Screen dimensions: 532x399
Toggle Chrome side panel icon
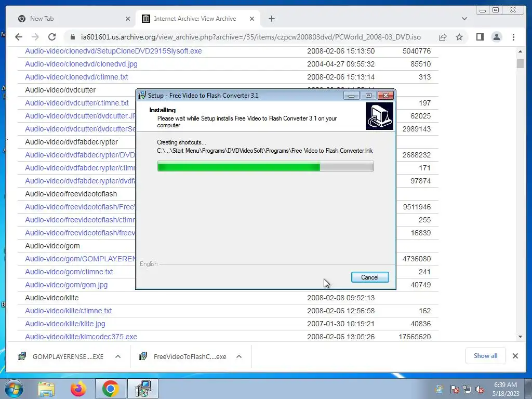(480, 37)
